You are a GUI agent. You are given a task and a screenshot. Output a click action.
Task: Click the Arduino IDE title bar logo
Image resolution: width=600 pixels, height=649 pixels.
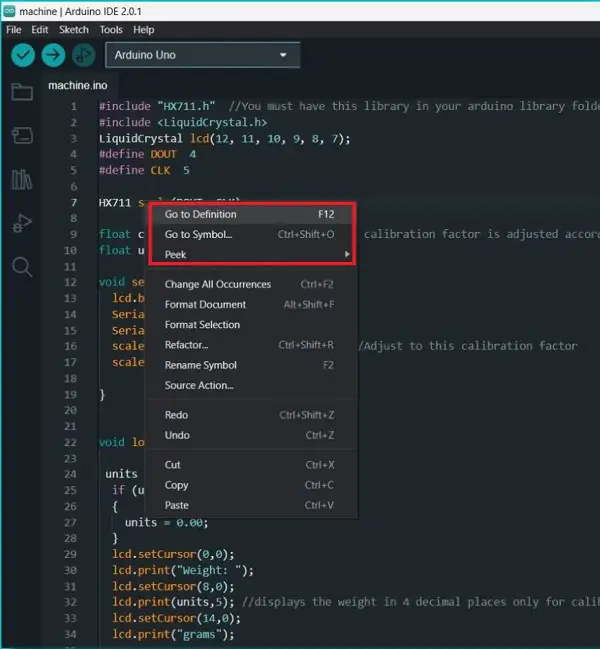(x=9, y=11)
